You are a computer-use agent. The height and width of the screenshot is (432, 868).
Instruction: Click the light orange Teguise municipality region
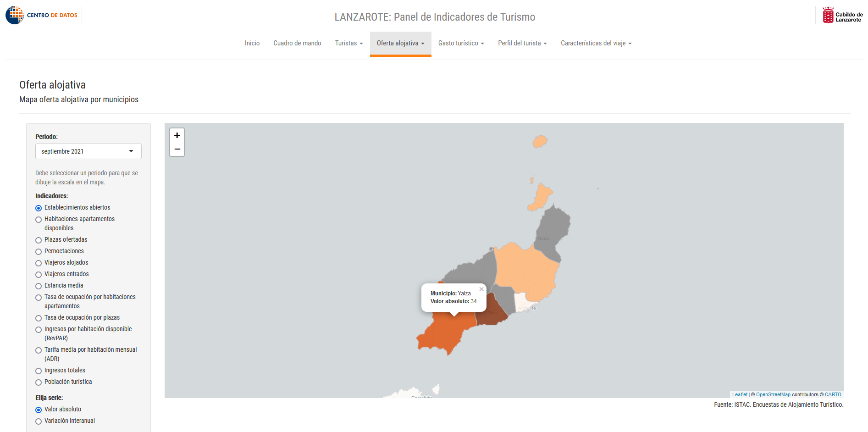[527, 271]
